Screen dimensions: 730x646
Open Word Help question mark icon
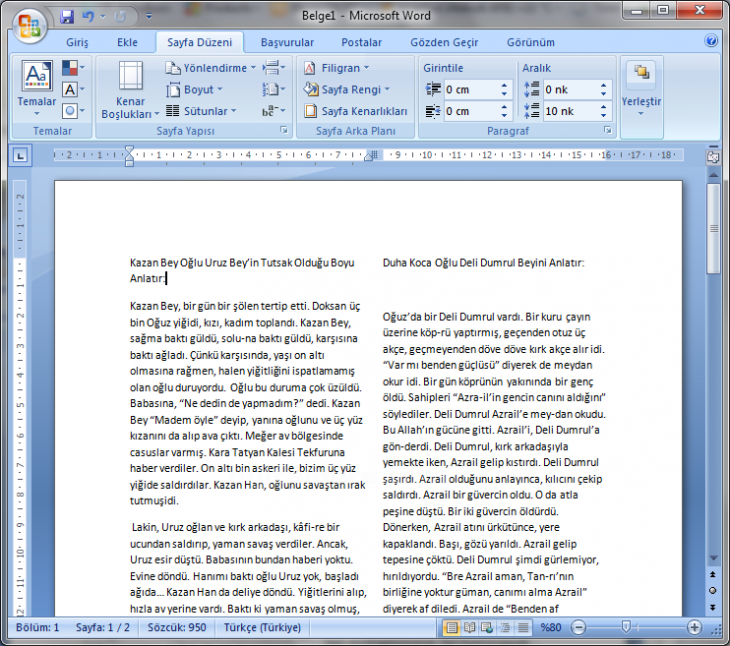(x=711, y=41)
